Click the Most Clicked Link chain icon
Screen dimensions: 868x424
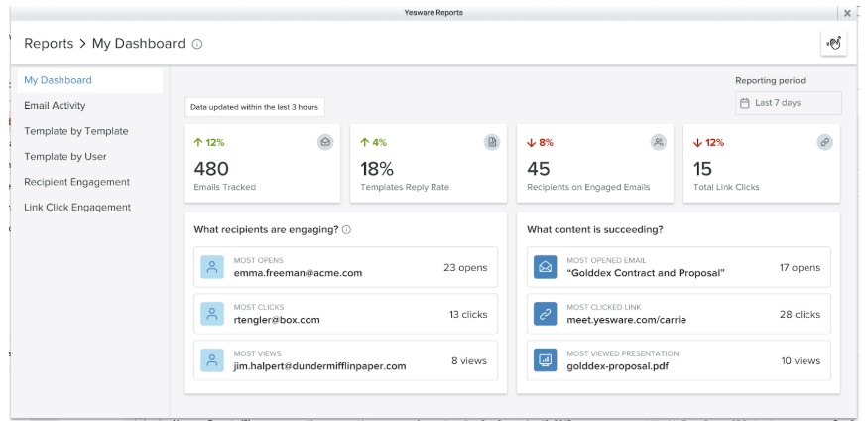(x=545, y=313)
